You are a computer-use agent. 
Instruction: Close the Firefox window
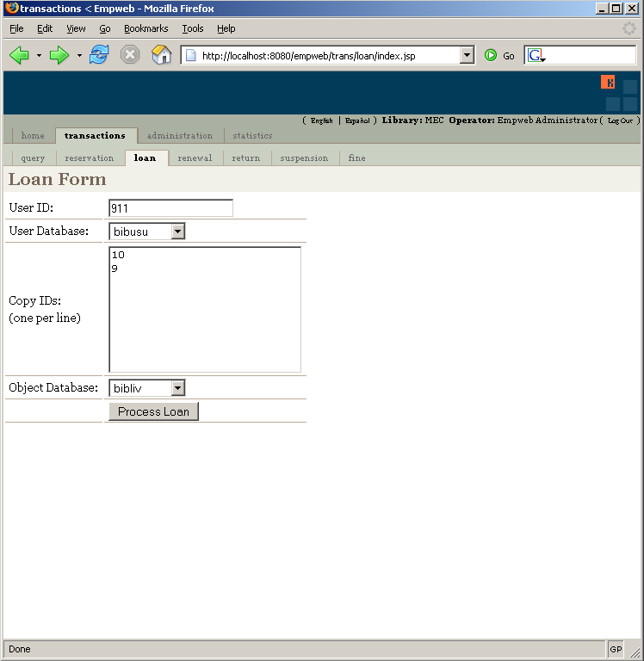631,8
